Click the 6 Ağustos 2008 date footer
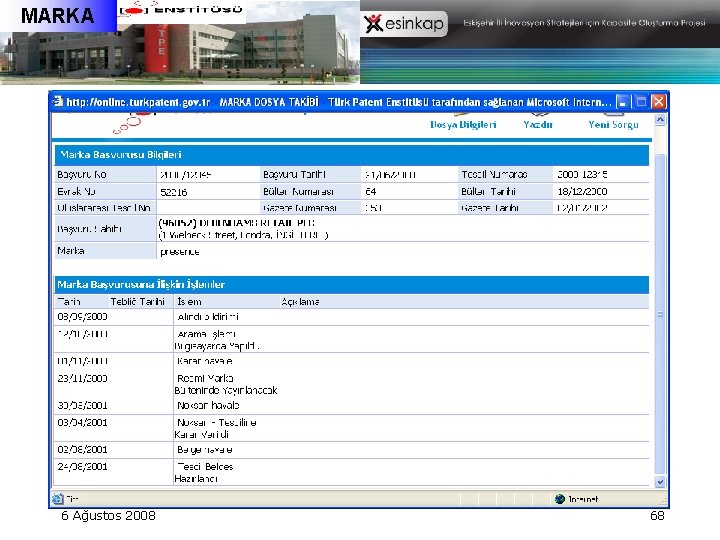The height and width of the screenshot is (540, 720). (x=108, y=516)
